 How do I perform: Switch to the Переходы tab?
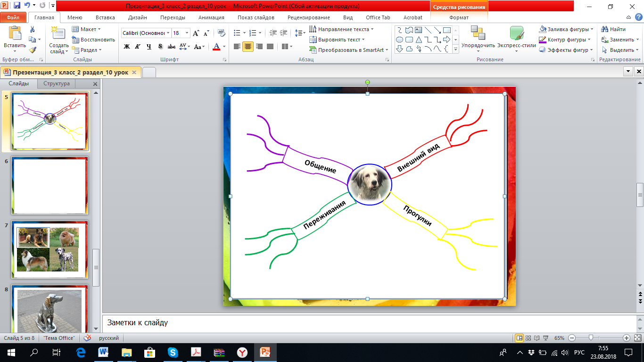tap(173, 17)
